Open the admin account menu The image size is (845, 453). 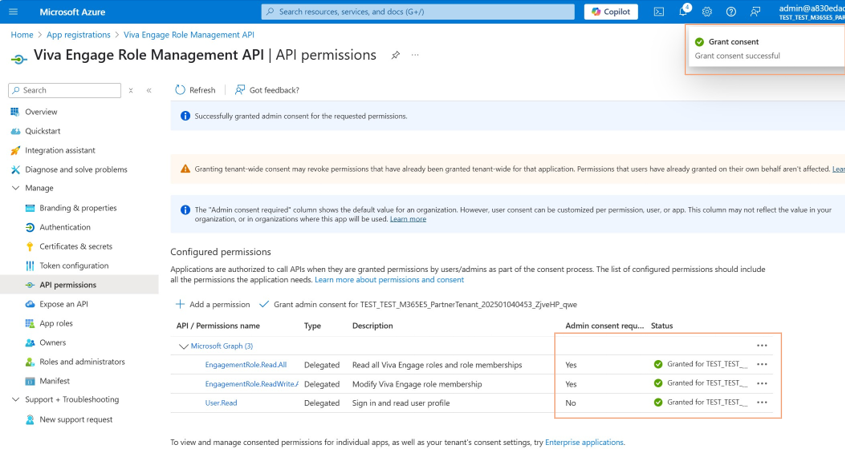pos(811,12)
